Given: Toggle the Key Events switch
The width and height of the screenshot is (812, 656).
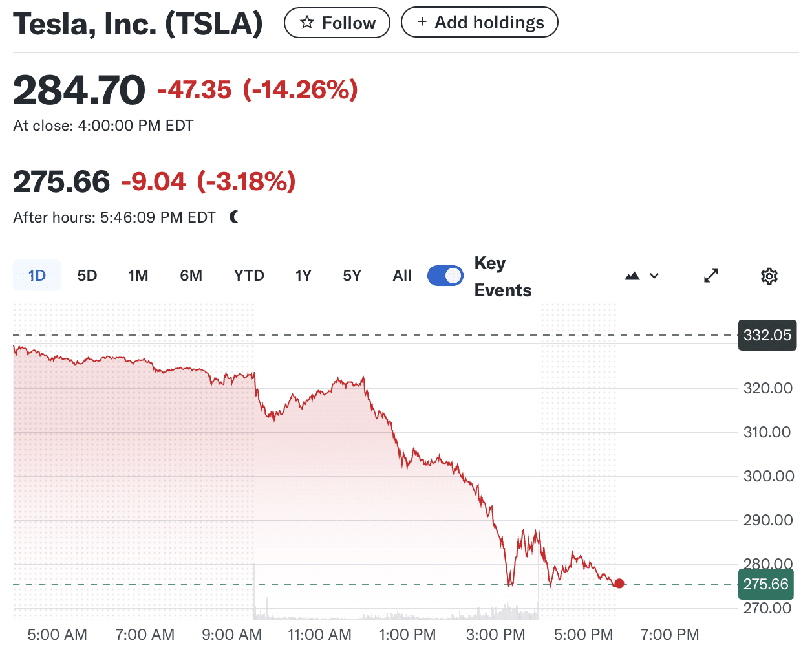Looking at the screenshot, I should (445, 276).
